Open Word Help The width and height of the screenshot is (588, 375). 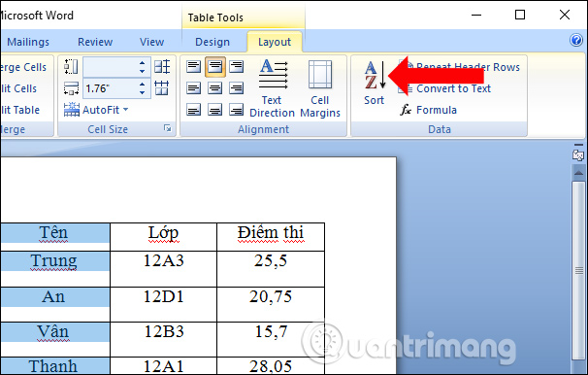576,40
